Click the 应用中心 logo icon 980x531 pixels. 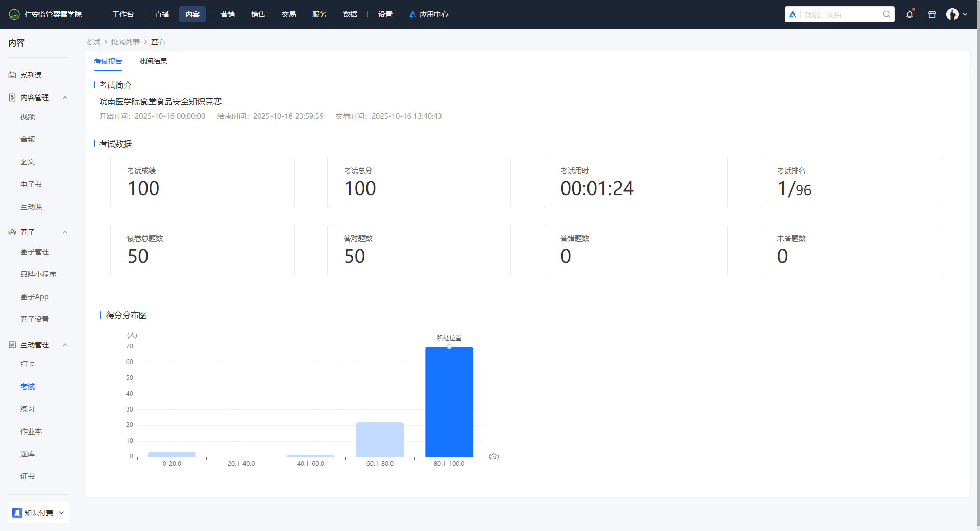(x=412, y=14)
